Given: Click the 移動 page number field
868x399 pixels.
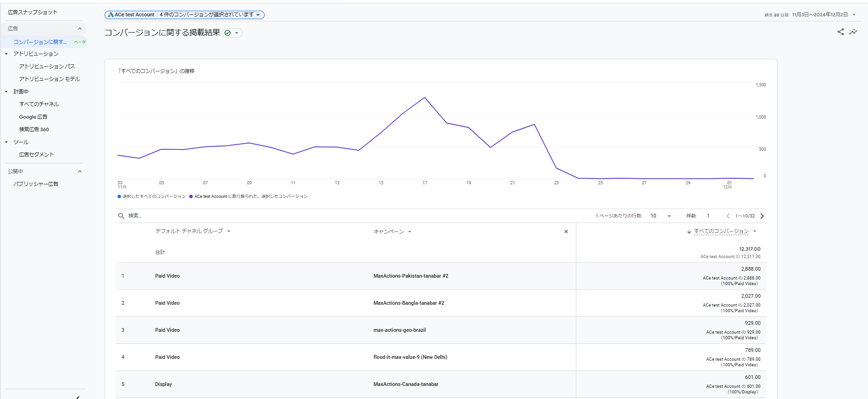Looking at the screenshot, I should pyautogui.click(x=708, y=216).
